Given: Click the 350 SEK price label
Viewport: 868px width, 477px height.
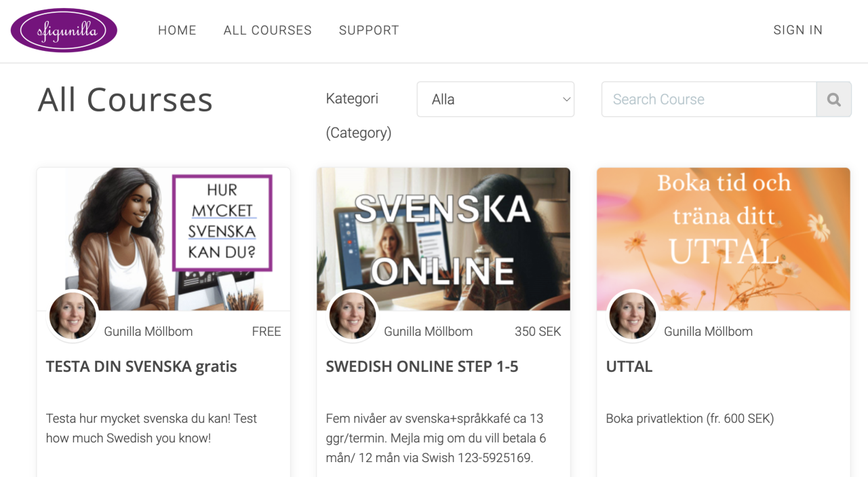Looking at the screenshot, I should 538,332.
